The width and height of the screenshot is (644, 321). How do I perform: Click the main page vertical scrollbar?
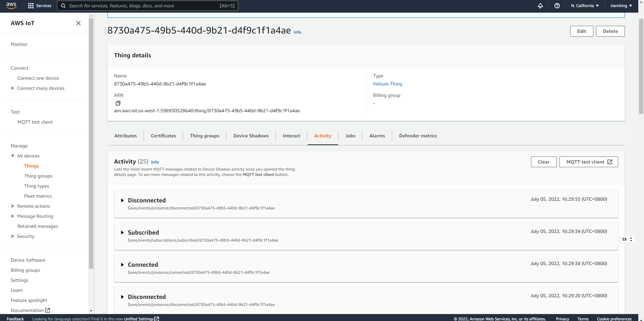point(641,67)
